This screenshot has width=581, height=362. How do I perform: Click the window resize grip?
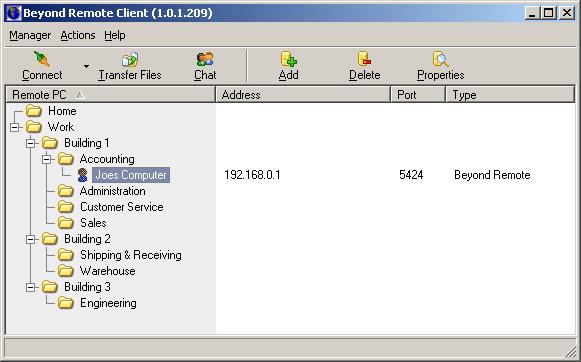570,351
